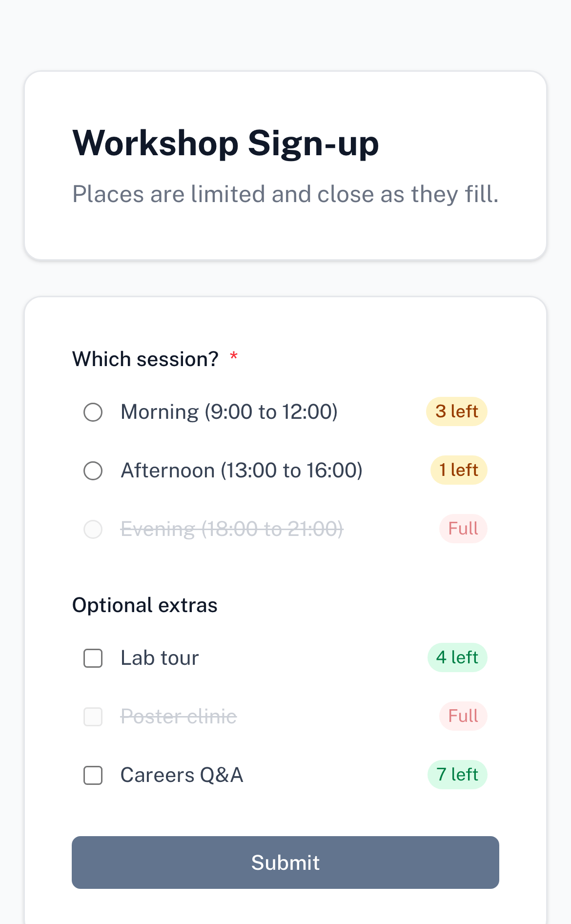
Task: Click the disabled Evening session radio button
Action: (x=93, y=529)
